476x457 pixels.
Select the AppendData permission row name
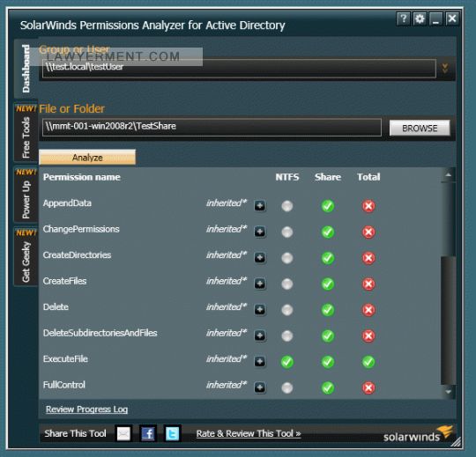pyautogui.click(x=67, y=203)
